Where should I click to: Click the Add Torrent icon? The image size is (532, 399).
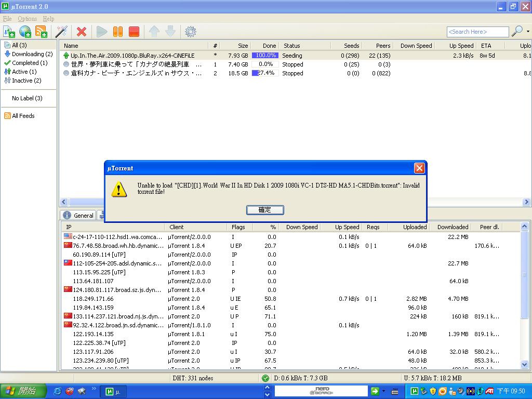coord(9,32)
